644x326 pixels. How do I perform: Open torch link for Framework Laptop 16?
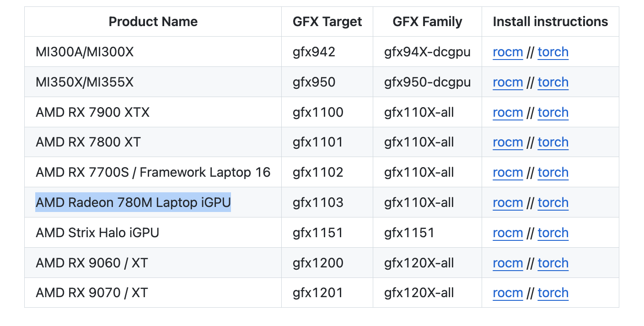(x=553, y=173)
